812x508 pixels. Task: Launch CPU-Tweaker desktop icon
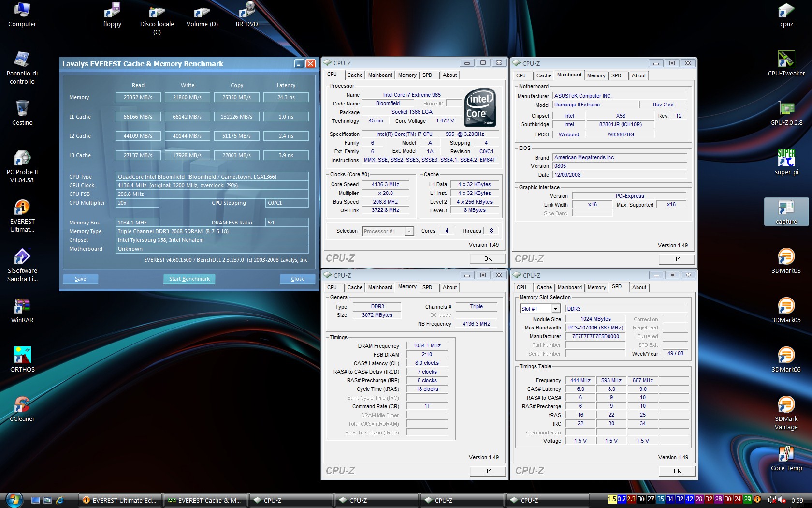[786, 63]
